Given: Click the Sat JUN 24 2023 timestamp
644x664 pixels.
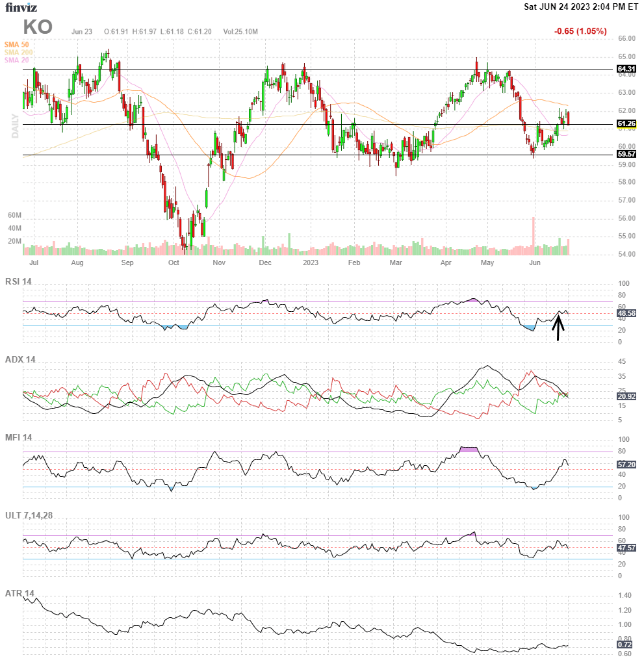Looking at the screenshot, I should [x=581, y=6].
